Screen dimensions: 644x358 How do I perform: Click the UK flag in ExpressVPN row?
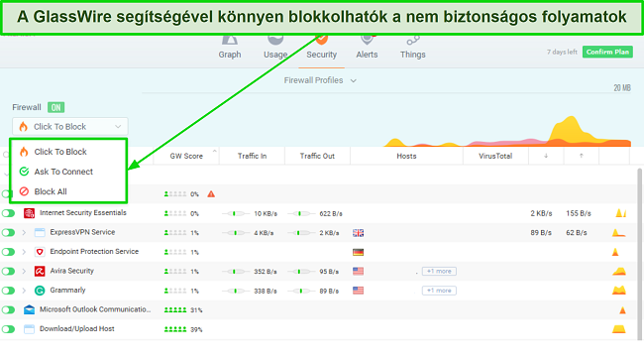(358, 233)
